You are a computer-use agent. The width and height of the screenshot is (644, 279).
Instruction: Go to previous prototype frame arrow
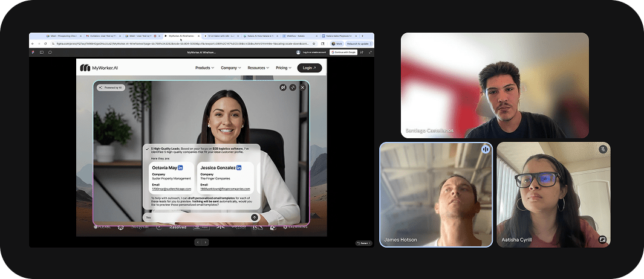point(198,242)
